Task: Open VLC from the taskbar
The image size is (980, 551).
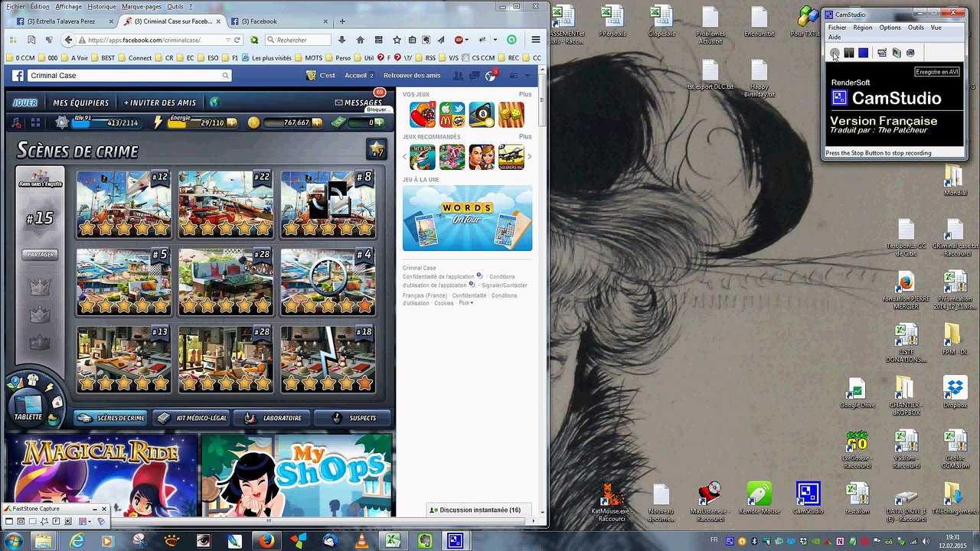Action: (361, 541)
